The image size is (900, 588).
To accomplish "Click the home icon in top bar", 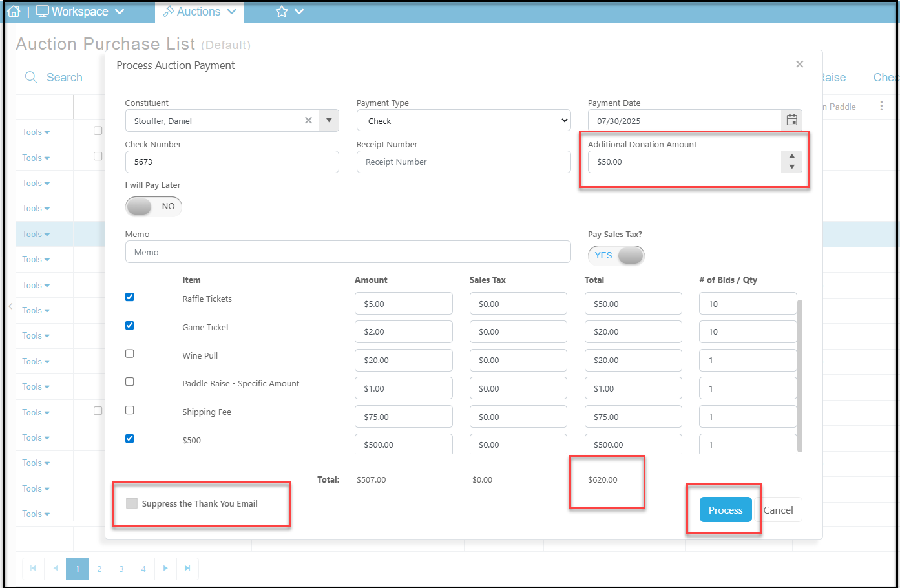I will point(14,12).
